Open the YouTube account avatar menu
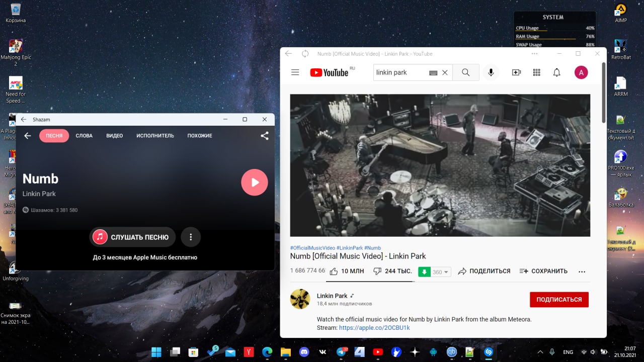The width and height of the screenshot is (644, 362). 581,72
